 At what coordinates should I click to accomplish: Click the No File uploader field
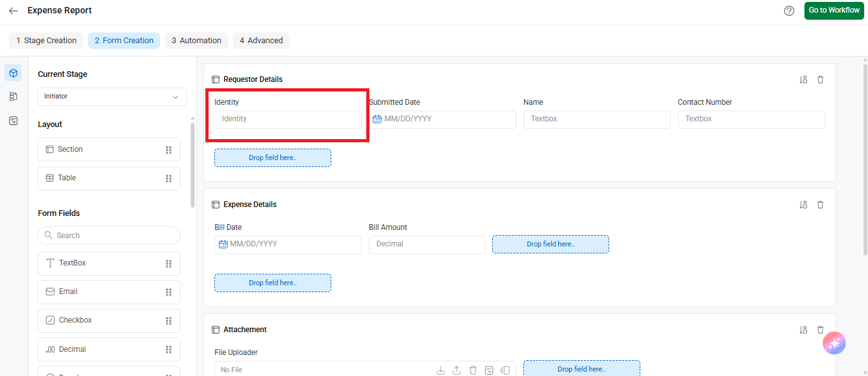[x=366, y=369]
